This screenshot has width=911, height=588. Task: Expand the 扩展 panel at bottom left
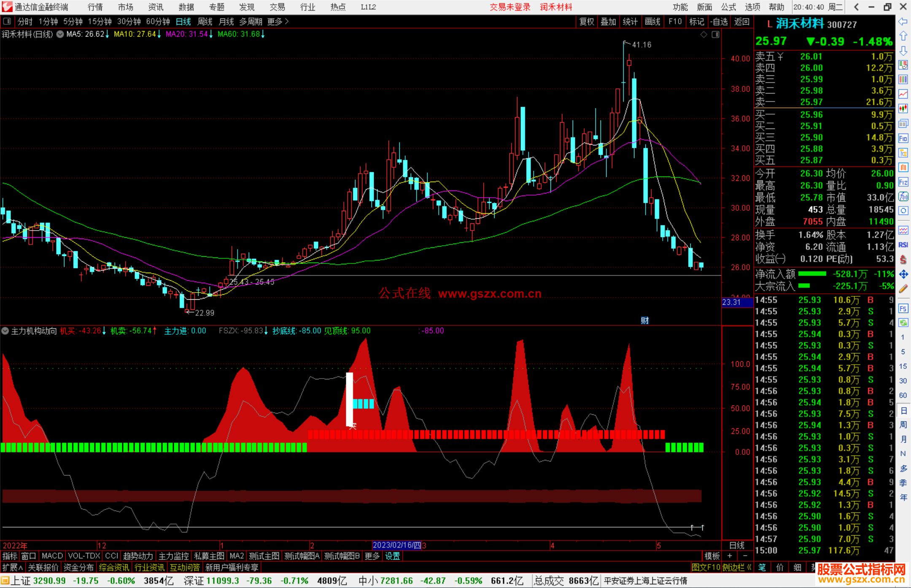pyautogui.click(x=13, y=567)
